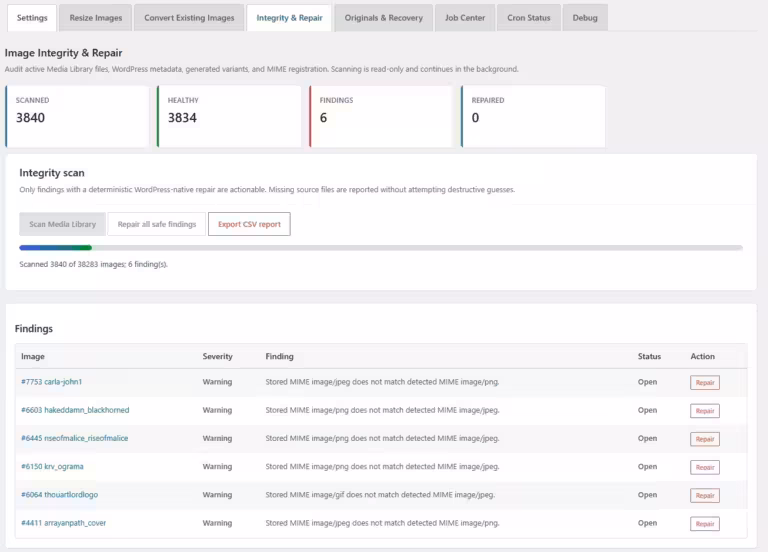Open the Resize Images tab
This screenshot has height=552, width=768.
click(96, 18)
